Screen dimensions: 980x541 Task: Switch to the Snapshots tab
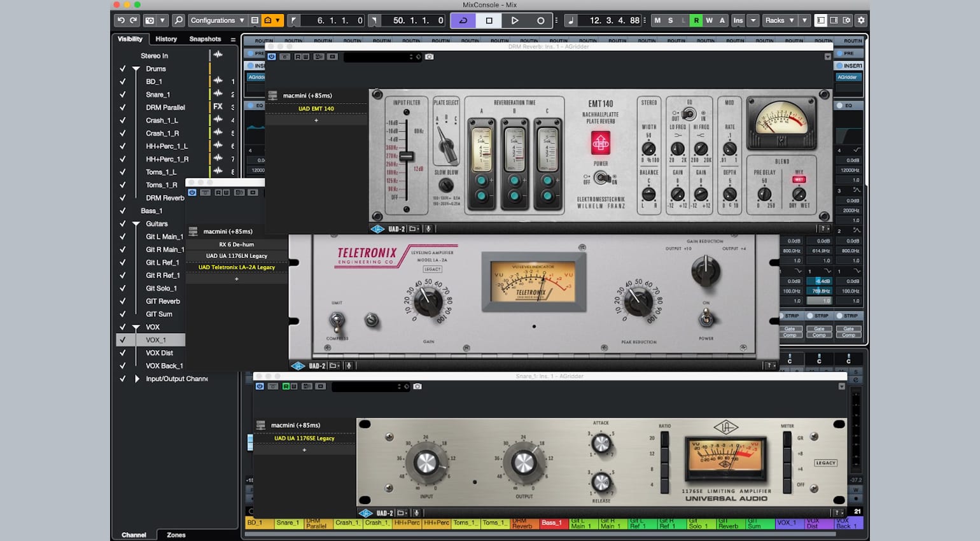(x=205, y=39)
